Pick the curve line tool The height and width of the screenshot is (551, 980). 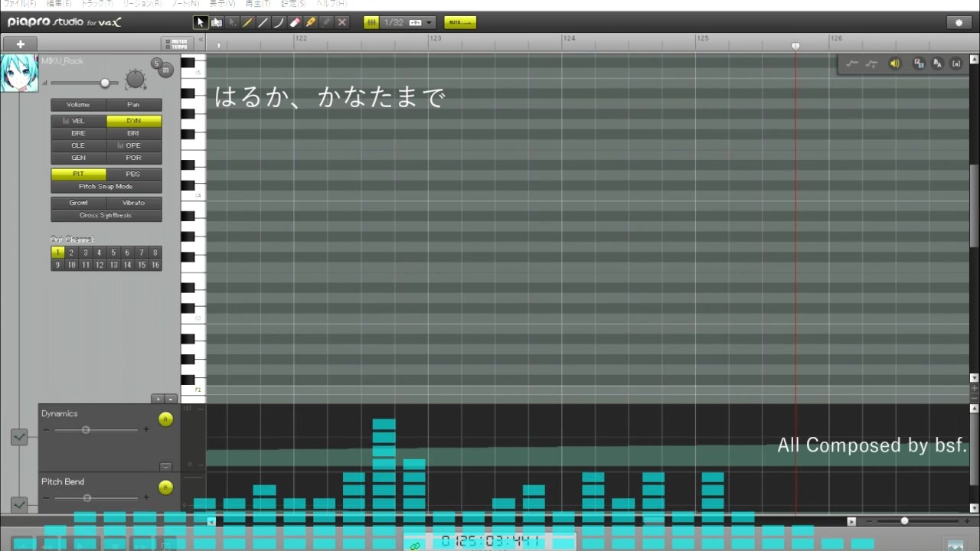click(x=279, y=22)
